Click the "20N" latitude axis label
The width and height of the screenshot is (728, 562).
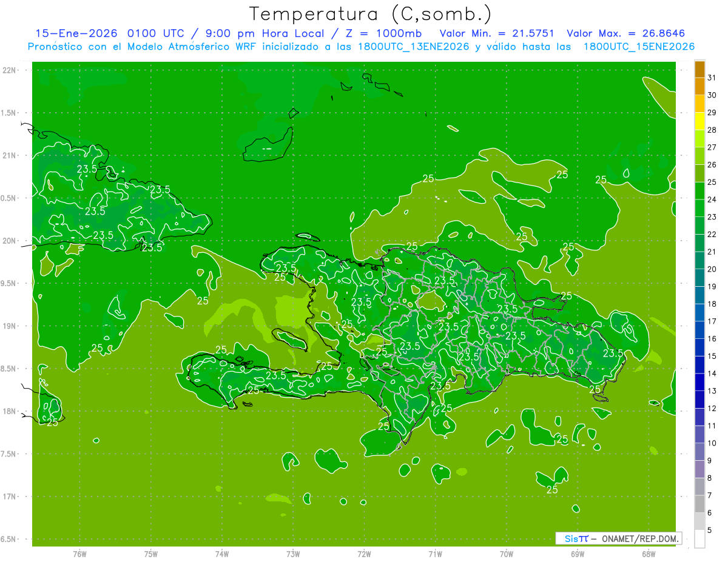(x=9, y=241)
